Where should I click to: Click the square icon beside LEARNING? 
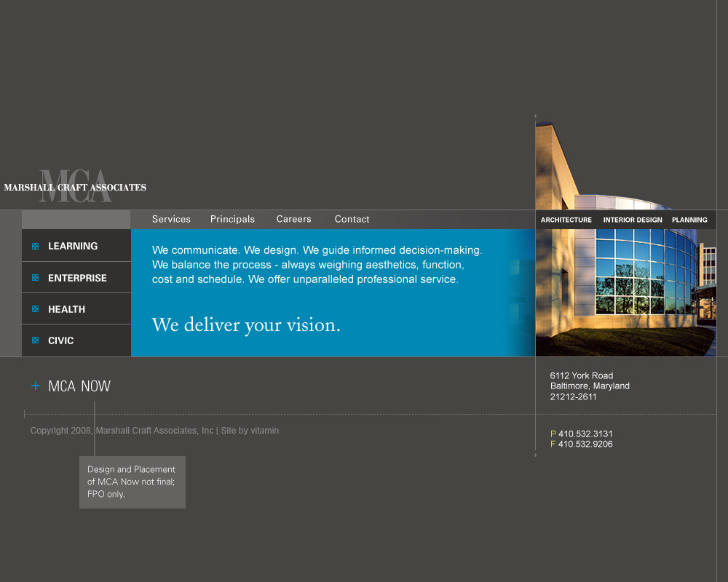35,247
